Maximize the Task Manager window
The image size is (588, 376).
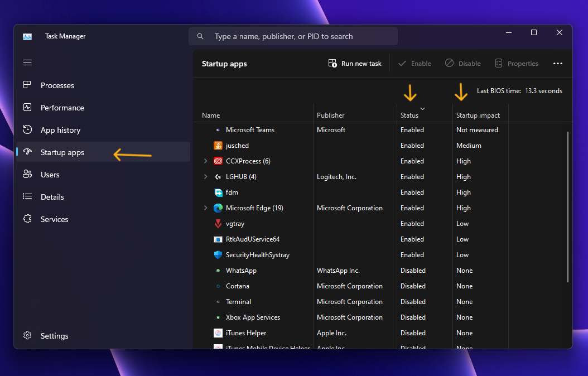click(x=534, y=32)
